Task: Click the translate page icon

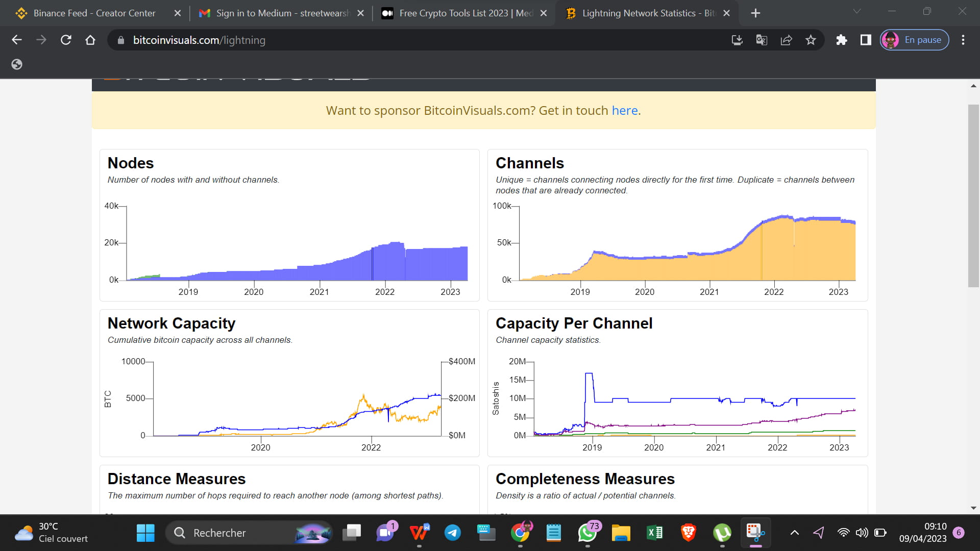Action: [762, 40]
